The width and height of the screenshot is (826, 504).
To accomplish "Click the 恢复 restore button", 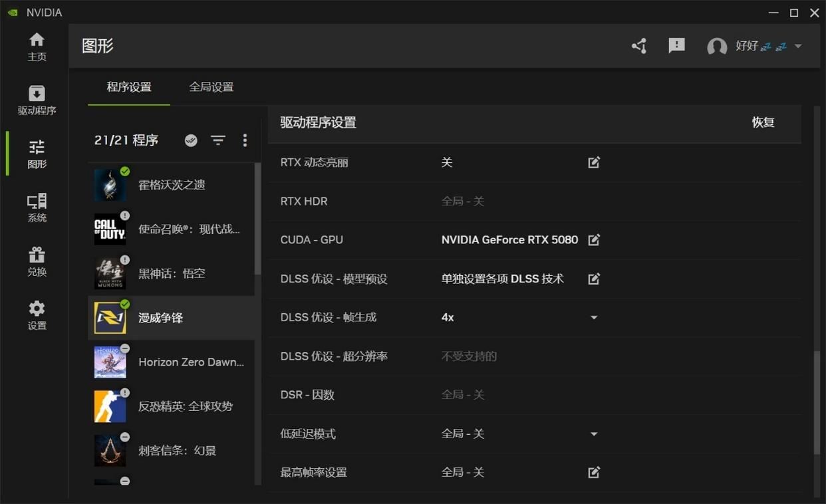I will [x=763, y=122].
